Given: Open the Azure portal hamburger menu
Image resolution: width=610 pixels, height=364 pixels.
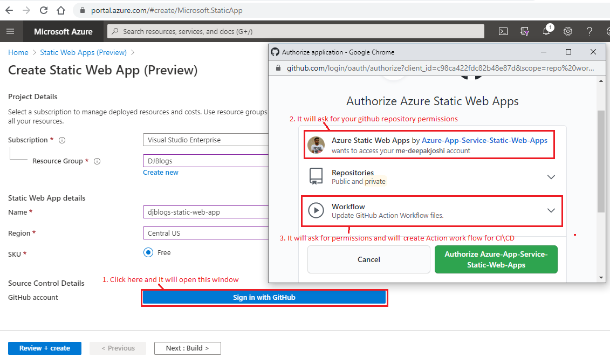Looking at the screenshot, I should click(x=10, y=31).
